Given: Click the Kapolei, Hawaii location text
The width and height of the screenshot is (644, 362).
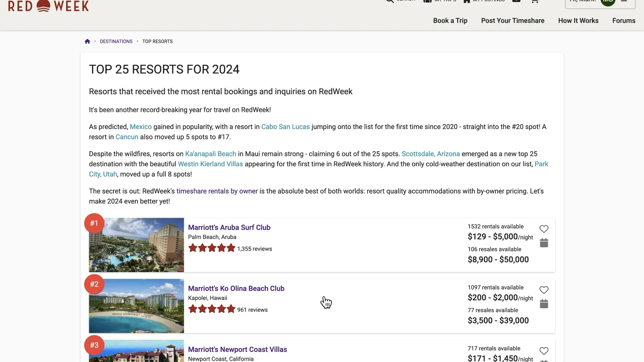Looking at the screenshot, I should click(208, 298).
